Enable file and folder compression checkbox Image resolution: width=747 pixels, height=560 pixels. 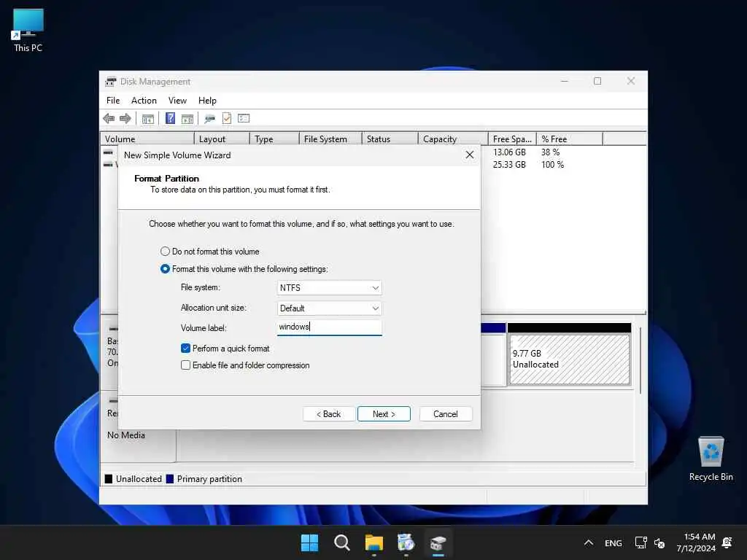(186, 365)
